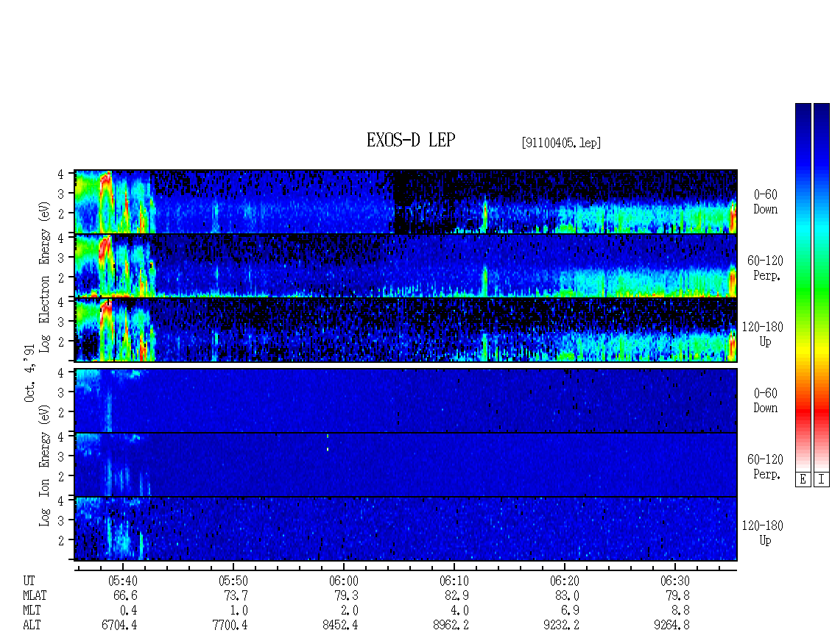Click the electron 120-180 Up spectrogram panel

(406, 330)
